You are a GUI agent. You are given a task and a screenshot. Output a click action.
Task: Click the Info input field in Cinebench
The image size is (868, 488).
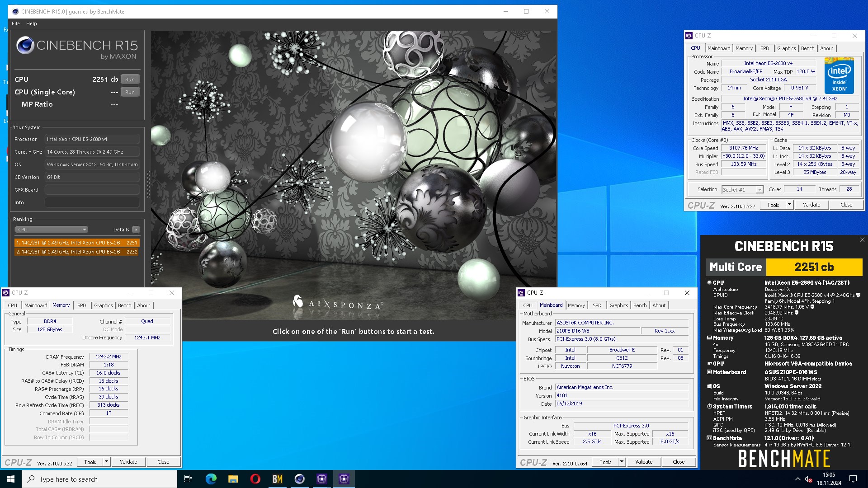click(x=92, y=202)
